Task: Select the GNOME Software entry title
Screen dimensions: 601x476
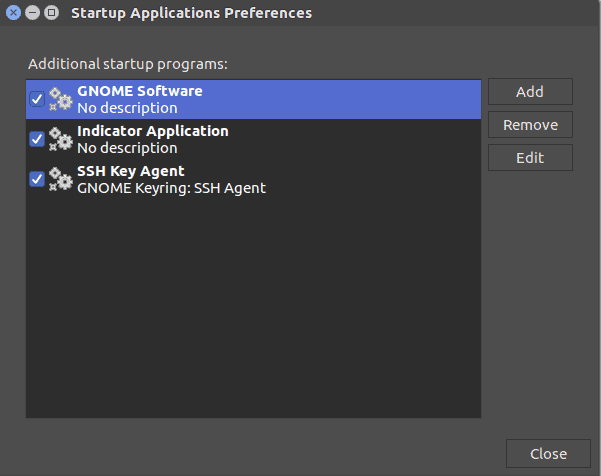Action: coord(140,91)
